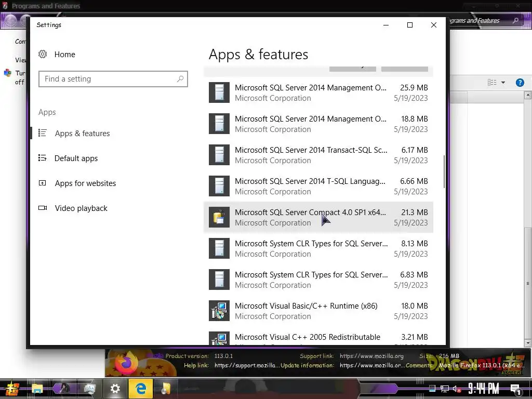Viewport: 532px width, 399px height.
Task: Change view icon in Programs and Features window
Action: pos(492,83)
